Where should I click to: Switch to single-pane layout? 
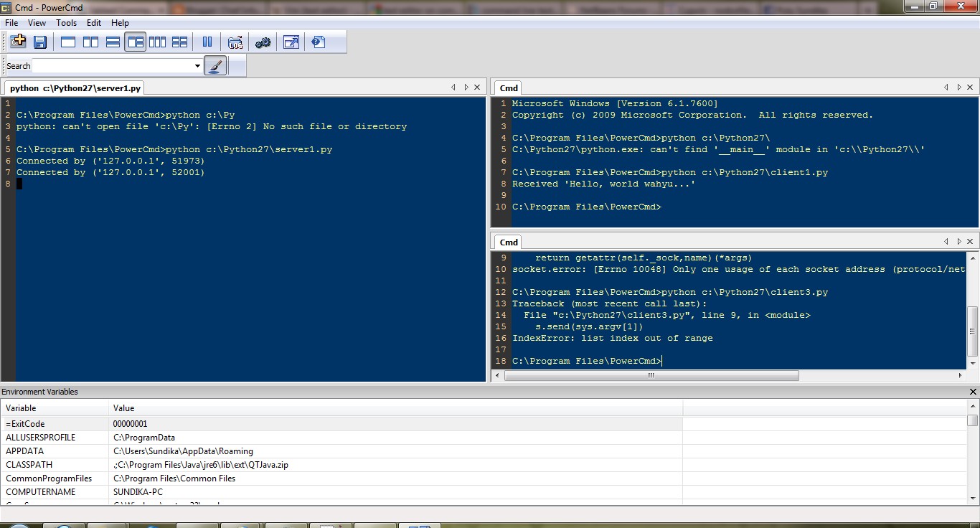click(67, 42)
